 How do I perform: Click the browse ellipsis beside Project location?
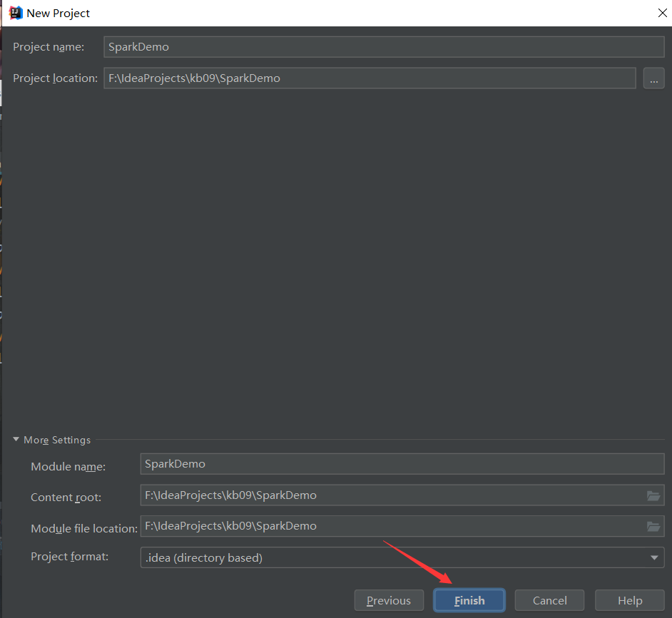point(653,78)
